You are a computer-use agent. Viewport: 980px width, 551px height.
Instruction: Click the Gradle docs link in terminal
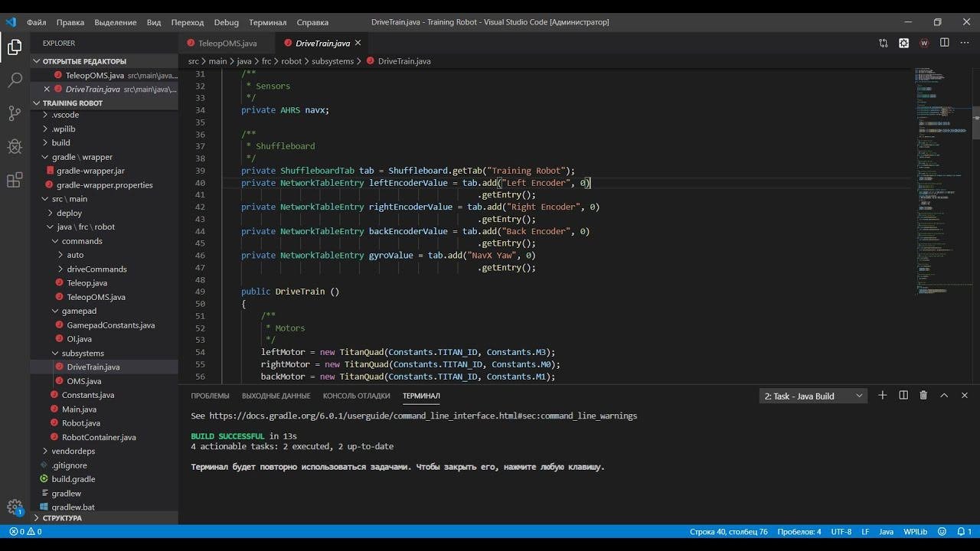pos(423,416)
